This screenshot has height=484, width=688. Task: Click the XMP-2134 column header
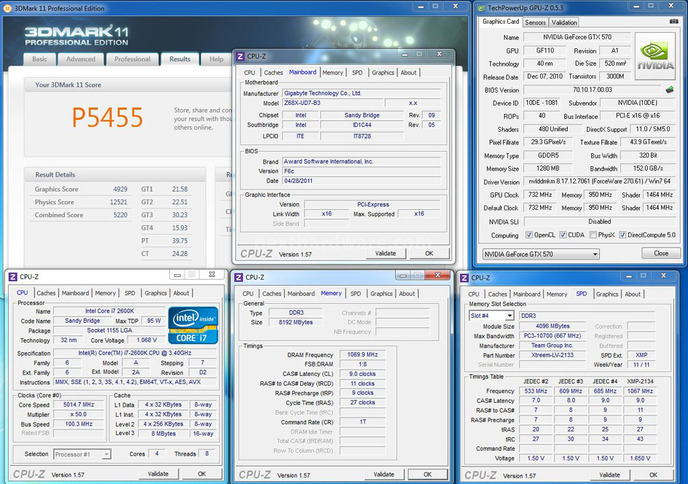click(640, 381)
